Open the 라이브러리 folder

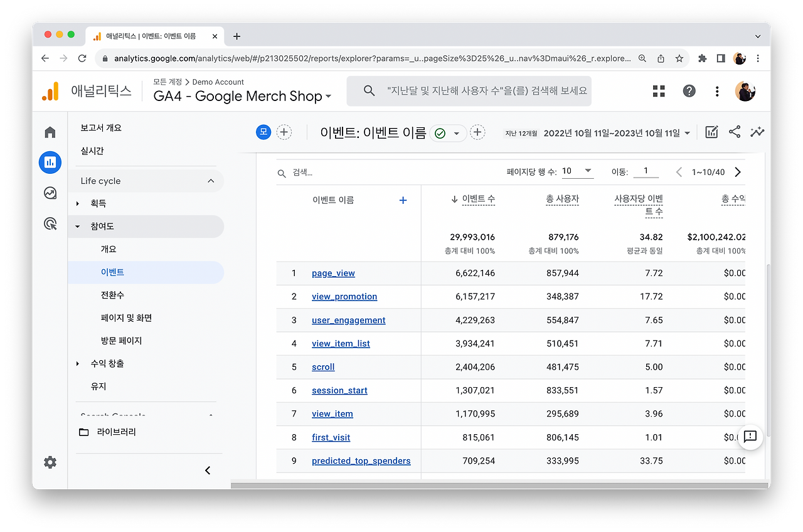coord(107,432)
